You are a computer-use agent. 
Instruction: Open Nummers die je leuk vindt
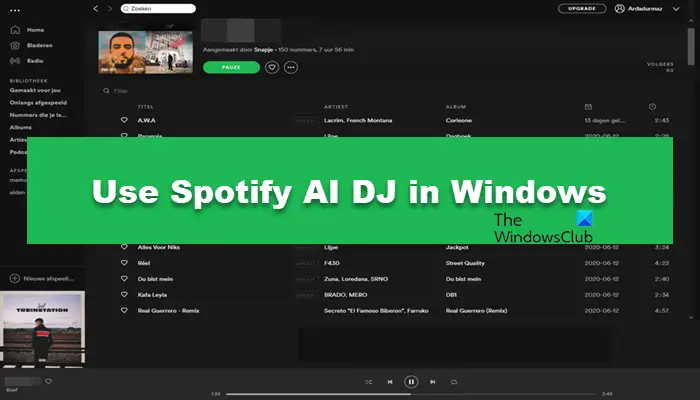(x=38, y=115)
